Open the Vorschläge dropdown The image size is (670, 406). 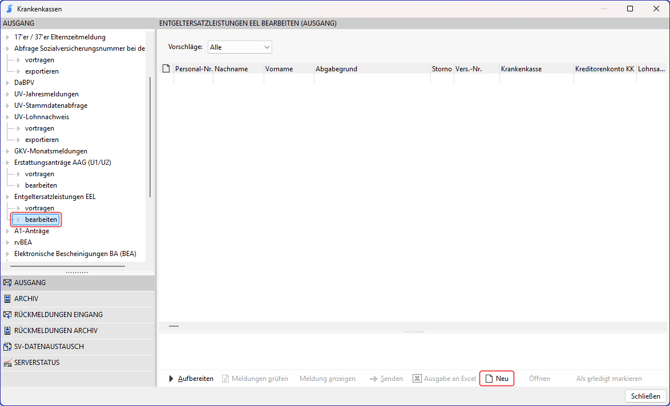240,47
